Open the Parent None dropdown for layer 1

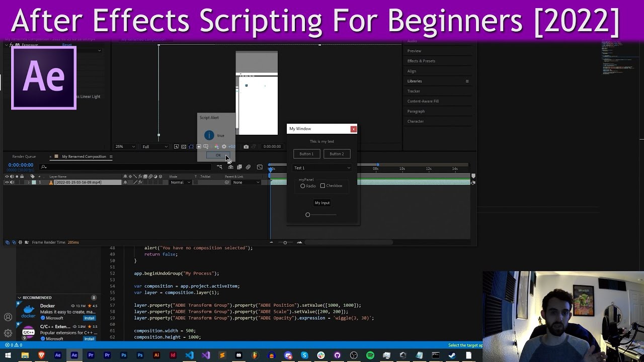(x=246, y=182)
